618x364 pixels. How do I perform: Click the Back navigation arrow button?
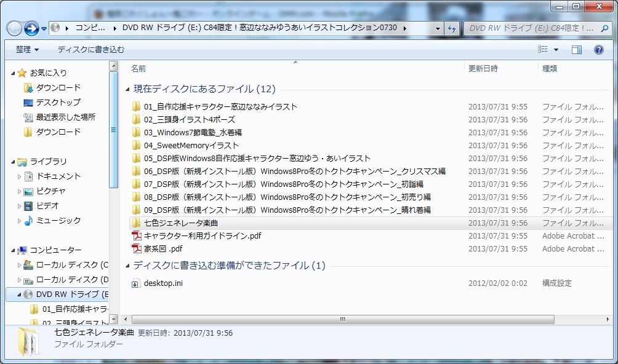(14, 28)
